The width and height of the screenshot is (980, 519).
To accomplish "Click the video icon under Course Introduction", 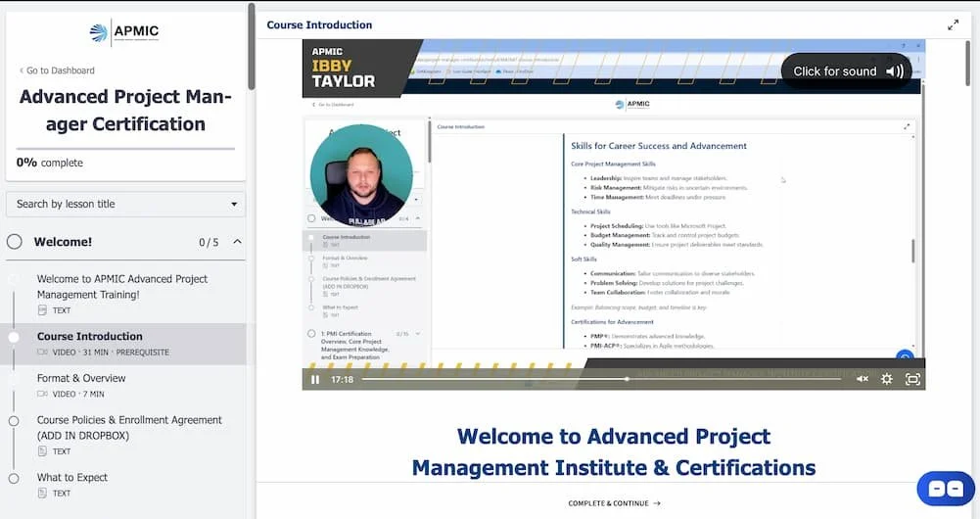I will (42, 353).
